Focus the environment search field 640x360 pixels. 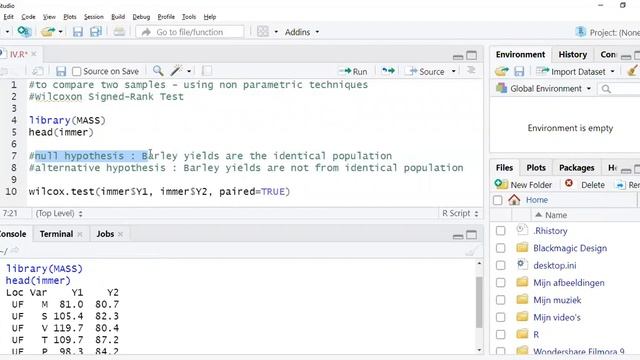pos(619,89)
